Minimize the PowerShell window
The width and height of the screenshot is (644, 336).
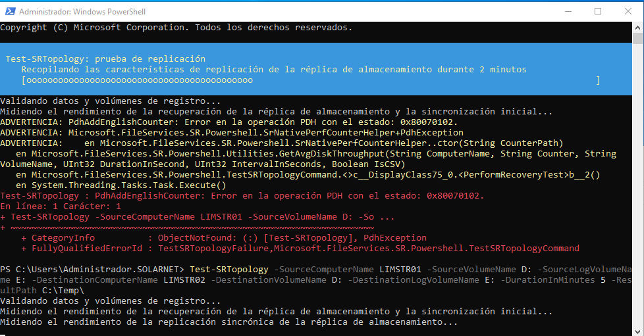[568, 11]
